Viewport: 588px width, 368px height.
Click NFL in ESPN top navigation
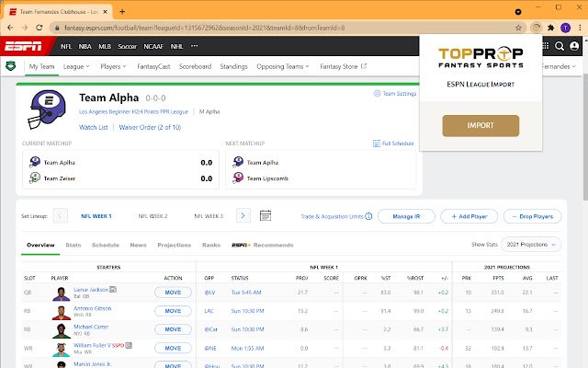[x=66, y=46]
